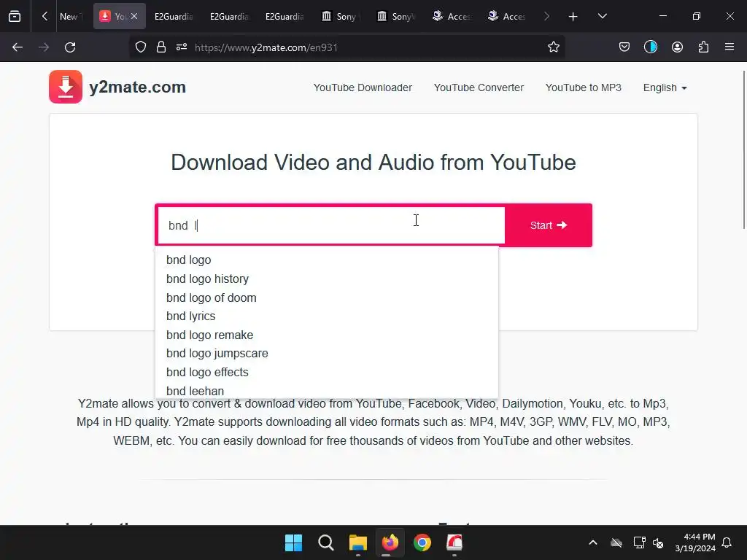Reload the current page

coord(70,47)
